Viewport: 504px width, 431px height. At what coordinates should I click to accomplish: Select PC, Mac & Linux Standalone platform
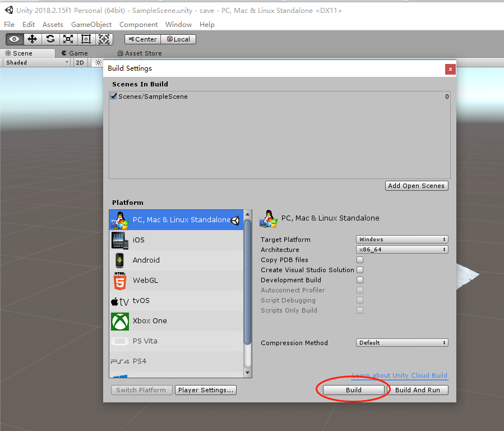tap(176, 219)
